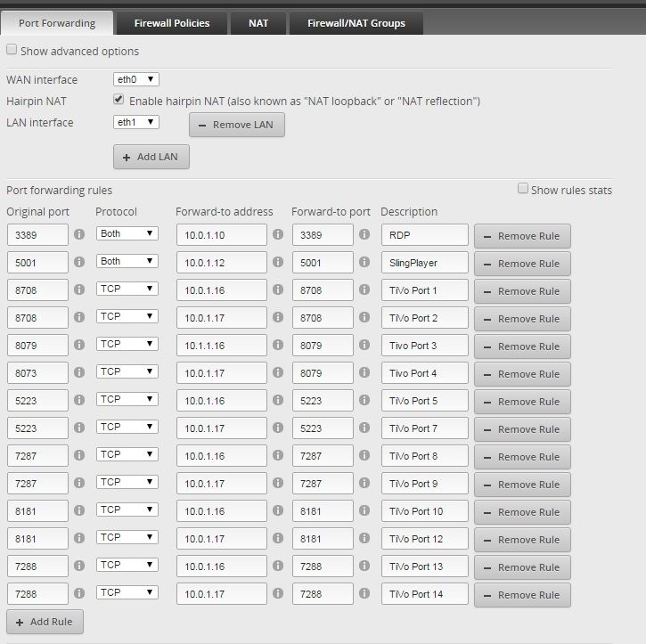Viewport: 646px width, 644px height.
Task: Click original port info icon in TiVo Port 14 row
Action: coord(79,593)
